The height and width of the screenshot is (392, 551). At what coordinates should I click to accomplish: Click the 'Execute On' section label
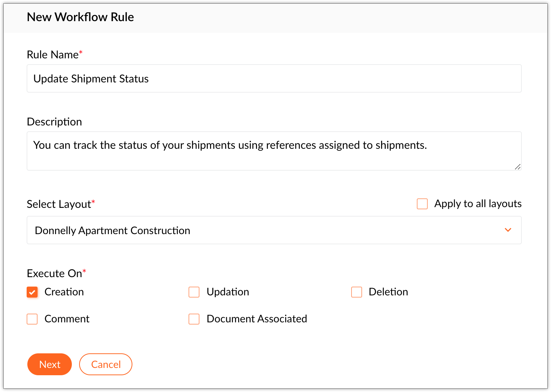click(54, 273)
